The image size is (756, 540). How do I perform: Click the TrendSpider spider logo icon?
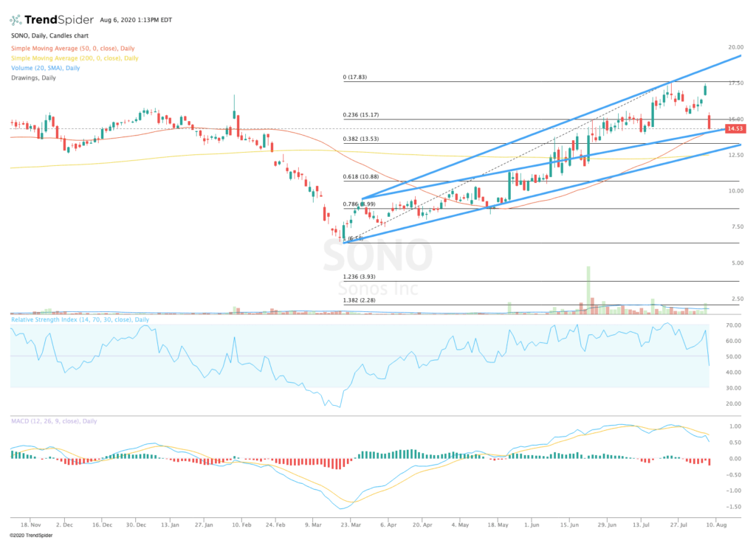tap(16, 20)
